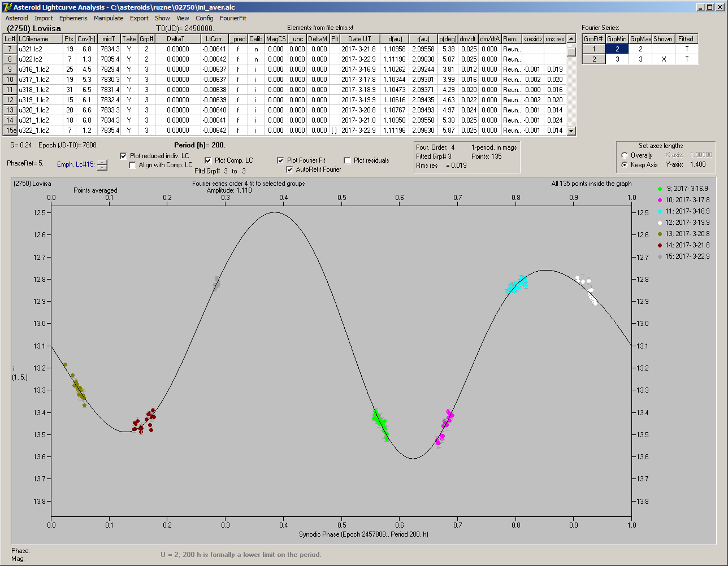Viewport: 728px width, 566px height.
Task: Select the Keep Axis radio button
Action: pos(624,165)
